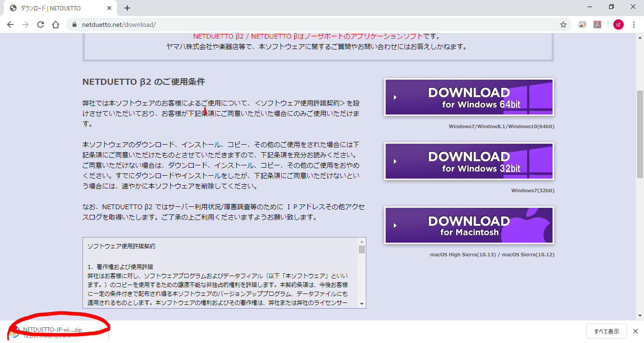Click the heading NETDUETTO β2 のご使用条件
The height and width of the screenshot is (343, 644).
[143, 82]
